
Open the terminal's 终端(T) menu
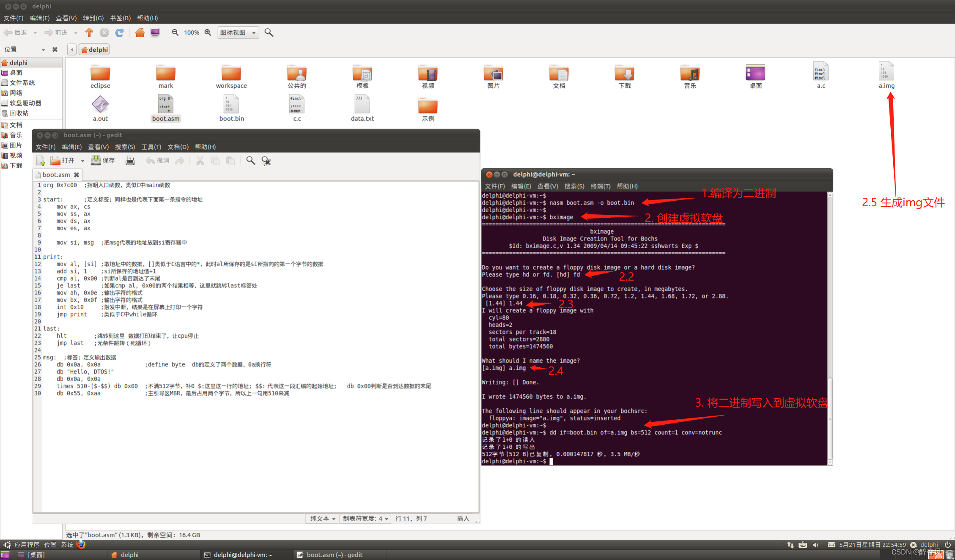pos(600,186)
